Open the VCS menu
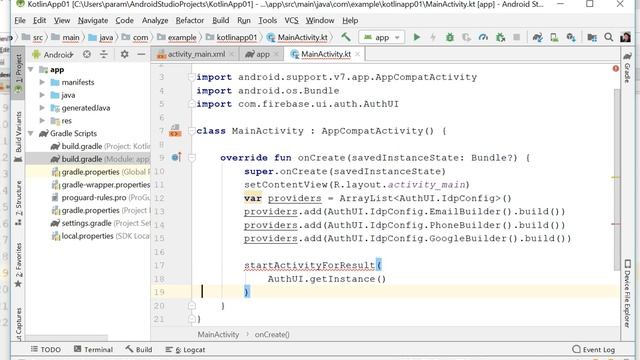640x360 pixels. point(291,20)
